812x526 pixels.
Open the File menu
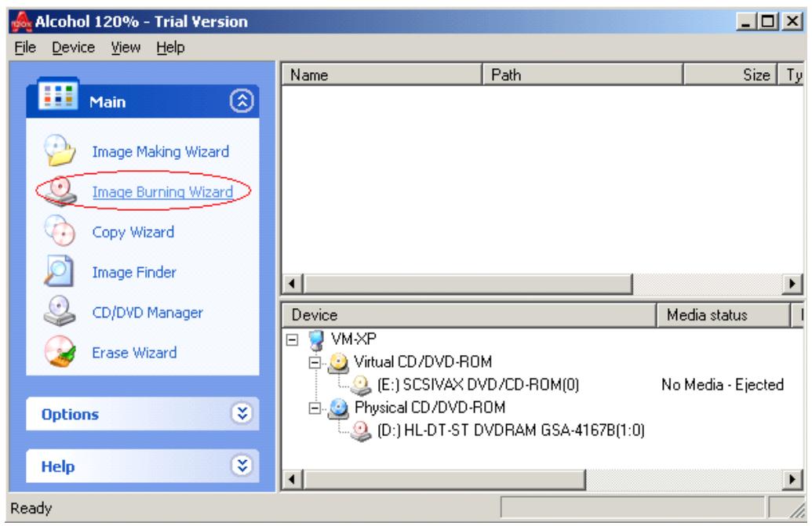click(x=25, y=48)
